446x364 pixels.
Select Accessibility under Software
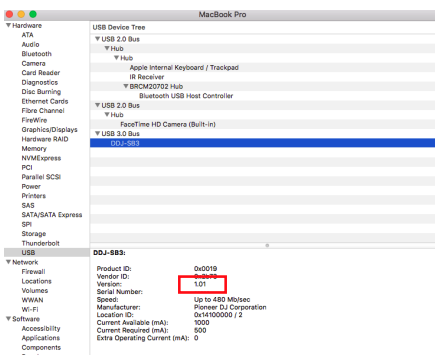pos(41,328)
